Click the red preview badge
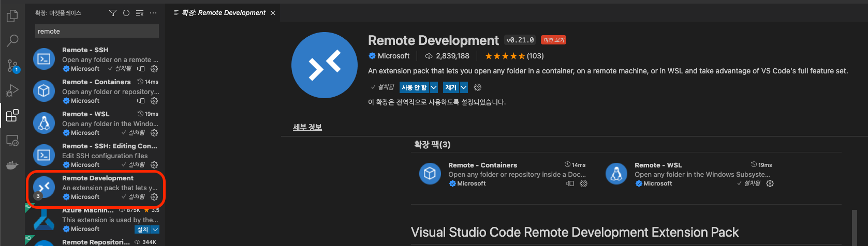Screen dimensions: 868x246 (553, 40)
